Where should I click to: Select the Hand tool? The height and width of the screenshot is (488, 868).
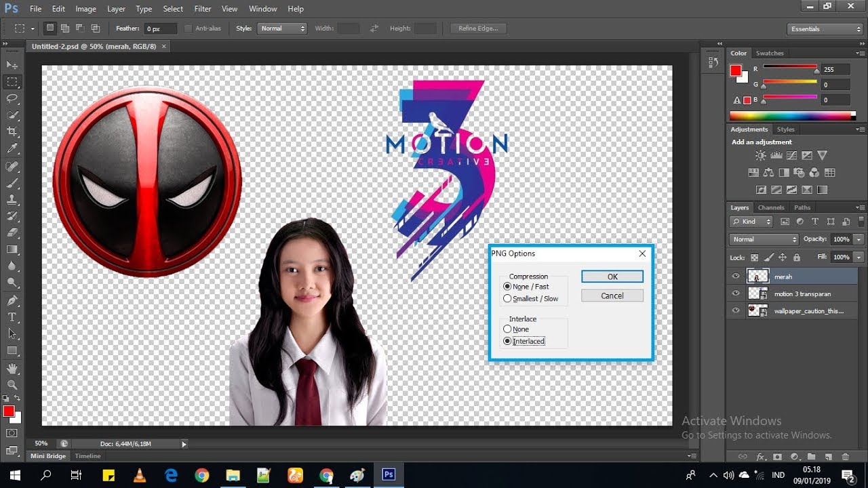(12, 368)
